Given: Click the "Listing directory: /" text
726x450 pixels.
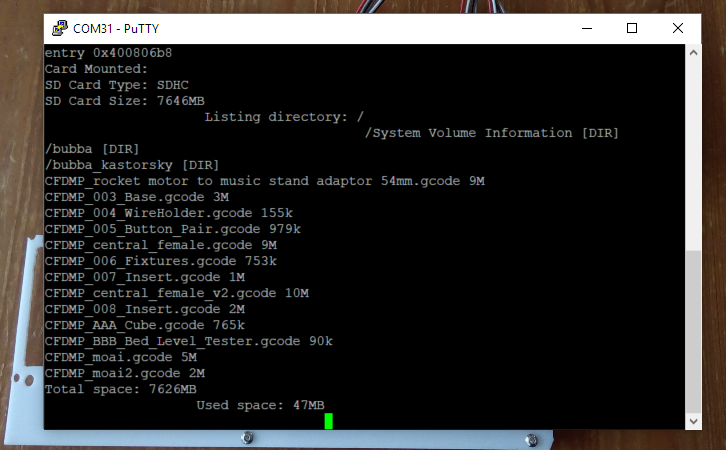Looking at the screenshot, I should 284,117.
